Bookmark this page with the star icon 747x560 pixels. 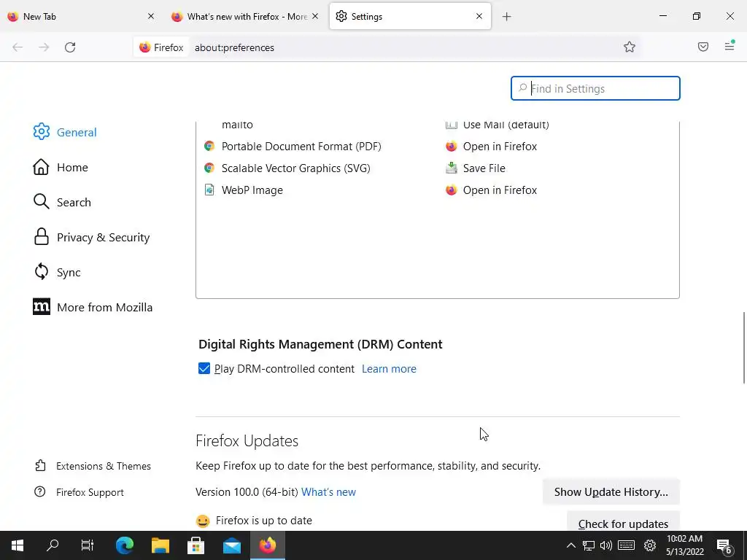point(630,47)
